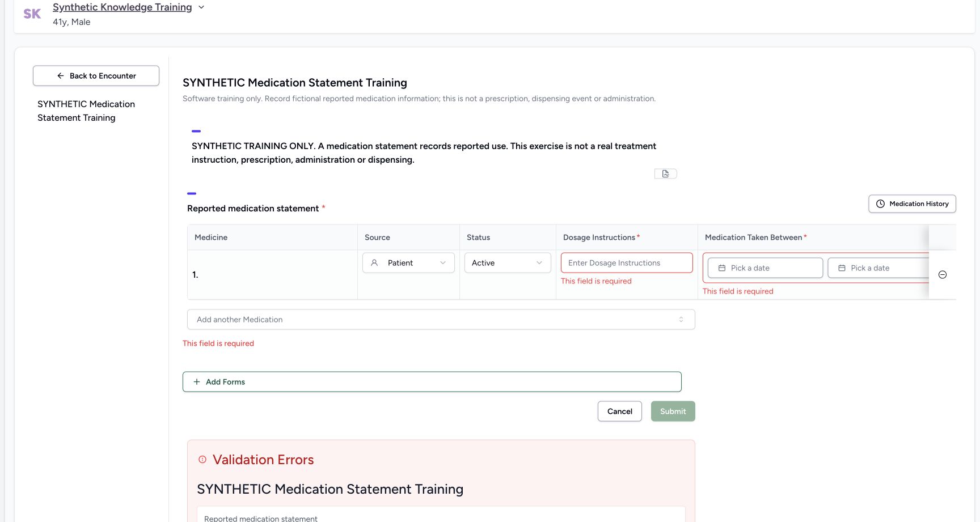980x522 pixels.
Task: Click the first Pick a date start field
Action: coord(765,268)
